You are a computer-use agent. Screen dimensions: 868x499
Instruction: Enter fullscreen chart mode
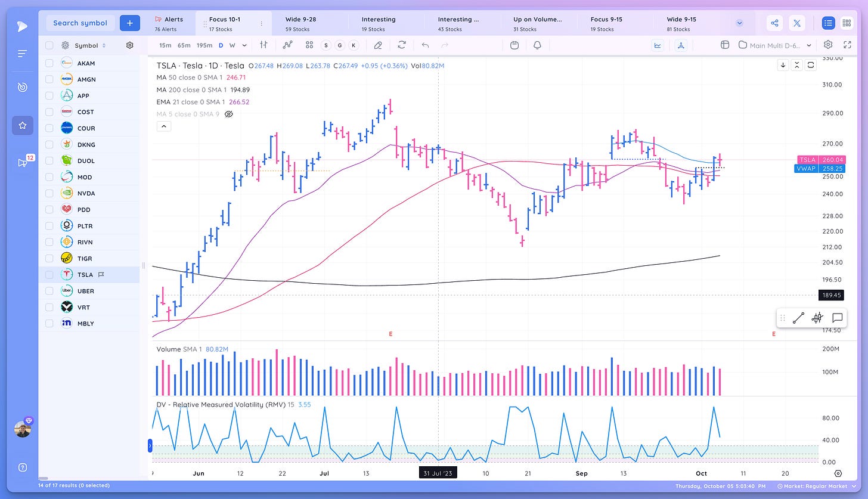tap(847, 45)
